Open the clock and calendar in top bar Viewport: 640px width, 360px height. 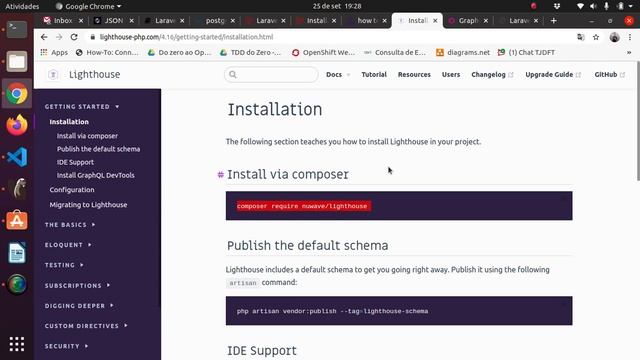pyautogui.click(x=337, y=6)
